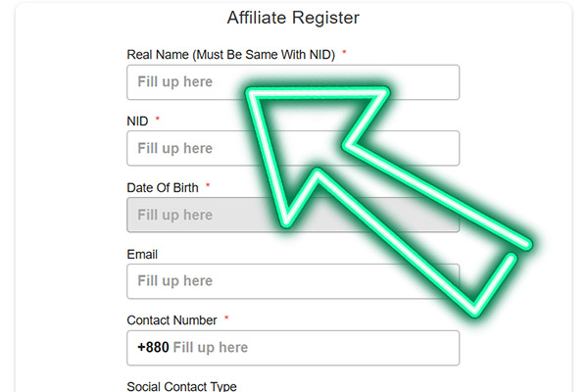This screenshot has height=392, width=588.
Task: Click the Real Name (Must Be Same With NID) label
Action: pyautogui.click(x=231, y=55)
